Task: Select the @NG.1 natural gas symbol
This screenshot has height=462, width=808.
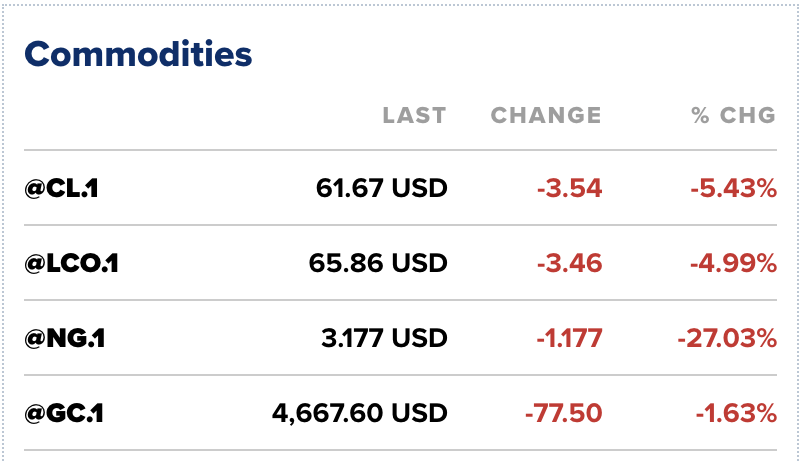Action: pos(65,338)
